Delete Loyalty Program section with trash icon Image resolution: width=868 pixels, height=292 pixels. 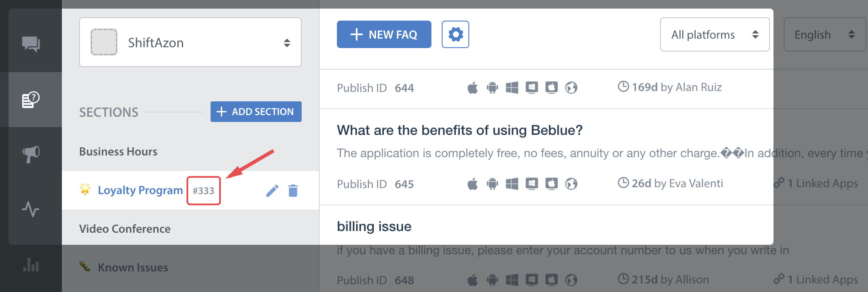[x=293, y=191]
